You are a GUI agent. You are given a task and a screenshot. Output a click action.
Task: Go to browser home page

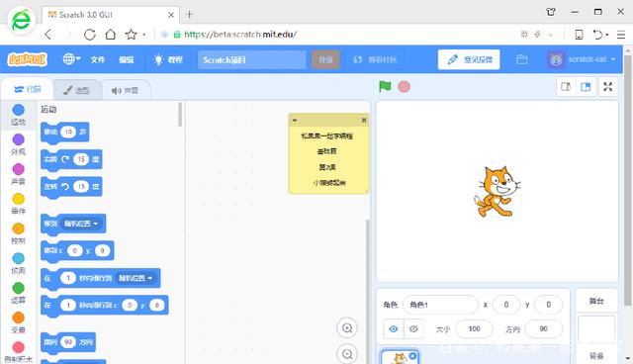click(x=110, y=35)
